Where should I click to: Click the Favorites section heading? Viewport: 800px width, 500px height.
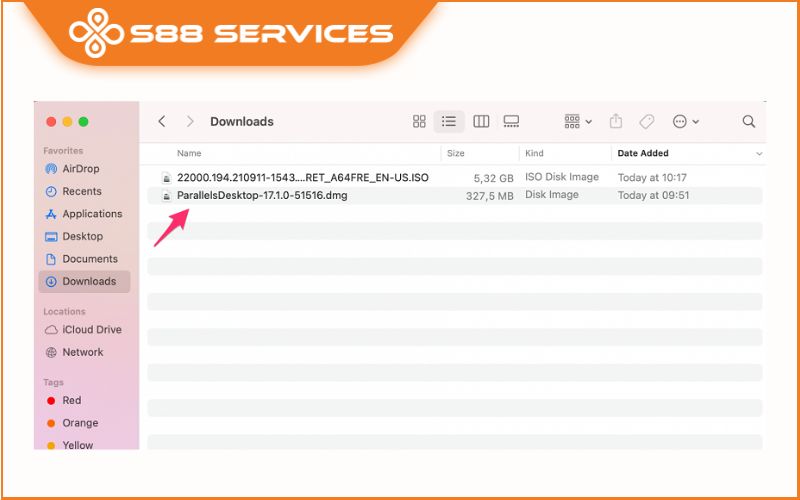[63, 151]
